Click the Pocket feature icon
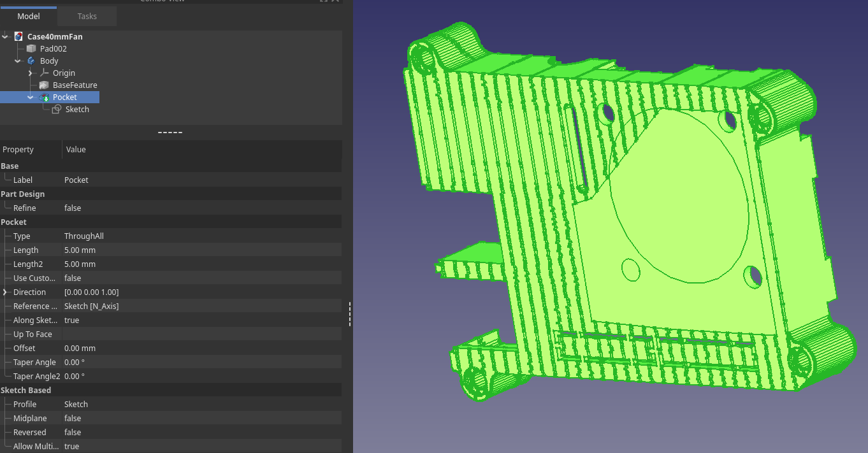Viewport: 868px width, 453px height. (44, 97)
